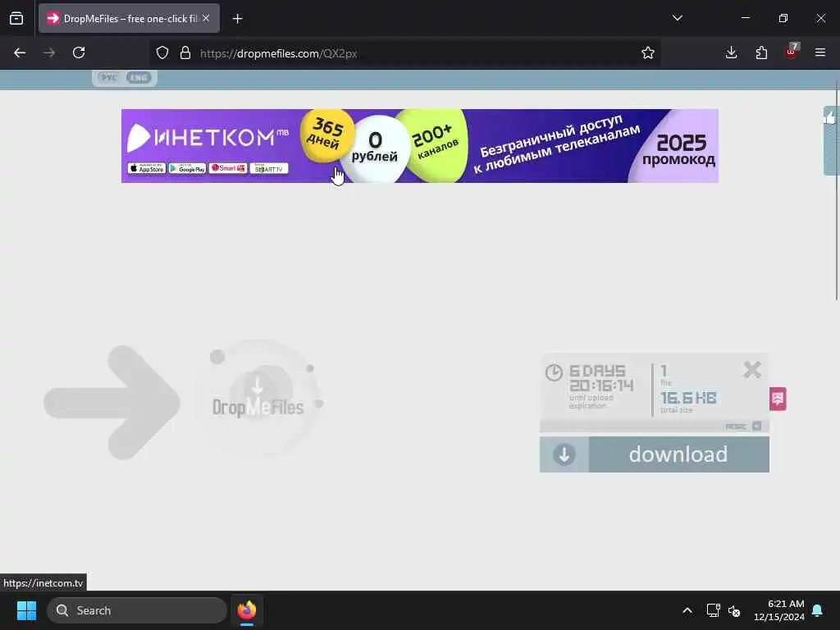The height and width of the screenshot is (630, 840).
Task: Click the '2025 промокод' text in the banner
Action: (x=679, y=150)
